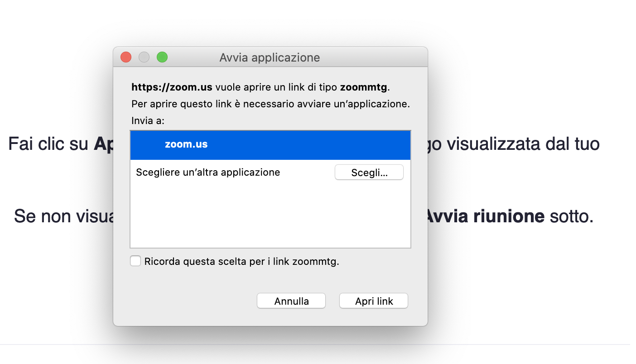Click the https://zoom.us text in the dialog
The width and height of the screenshot is (636, 364).
pos(172,87)
